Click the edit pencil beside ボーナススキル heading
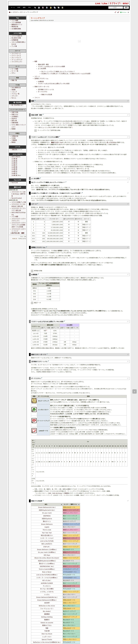 click(41, 378)
